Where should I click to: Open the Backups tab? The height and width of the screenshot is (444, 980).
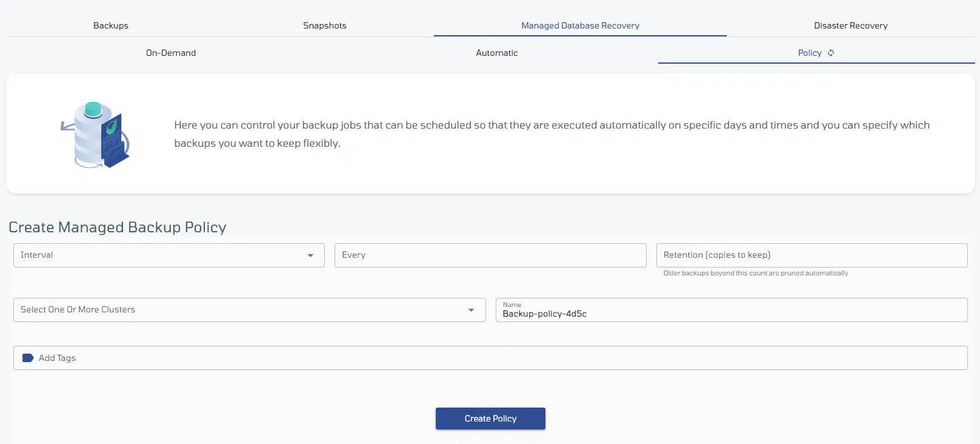[x=111, y=25]
